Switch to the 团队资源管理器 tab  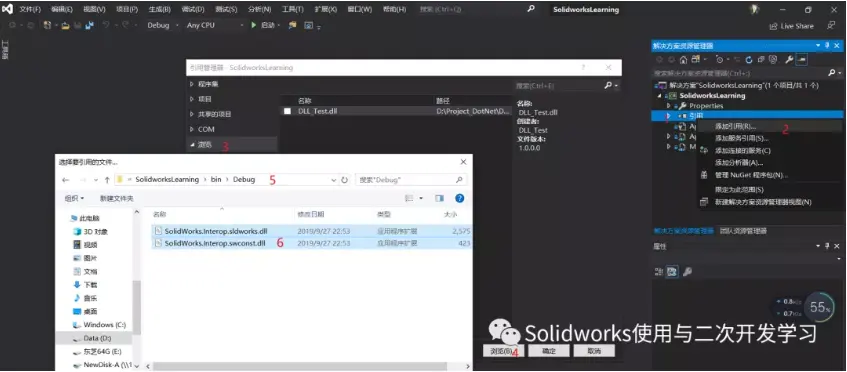[x=743, y=231]
